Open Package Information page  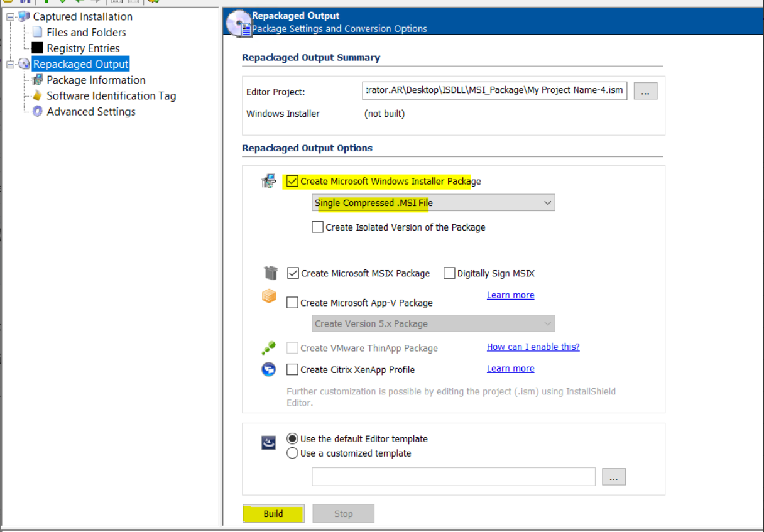[x=96, y=80]
